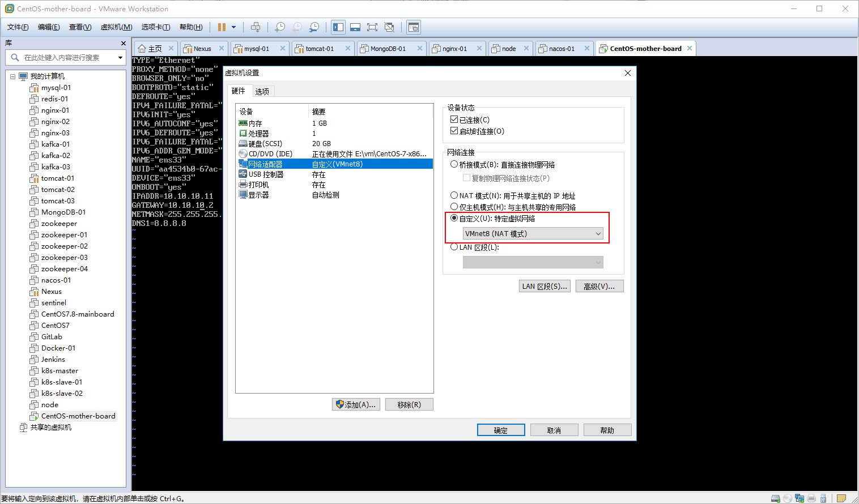Select Shared VMs in the library tree
The image size is (859, 504).
click(50, 427)
